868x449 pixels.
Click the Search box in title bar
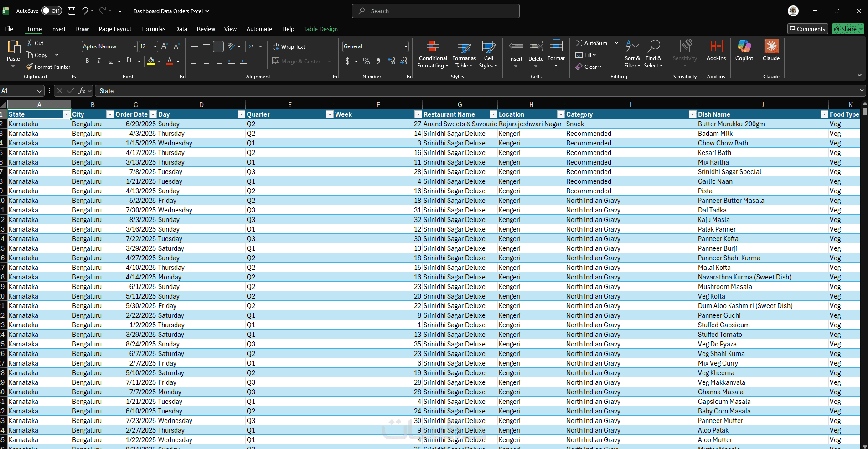435,11
